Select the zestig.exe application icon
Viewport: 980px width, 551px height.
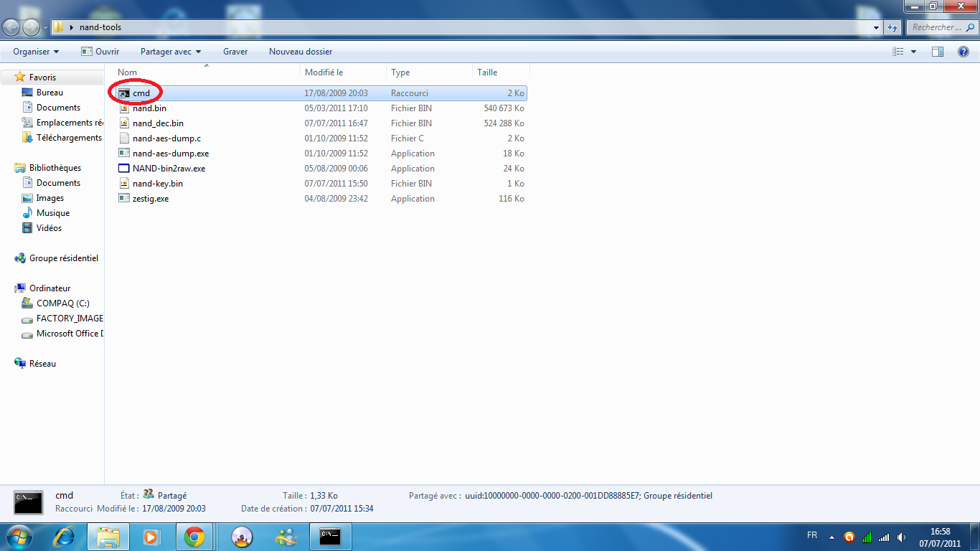(124, 199)
